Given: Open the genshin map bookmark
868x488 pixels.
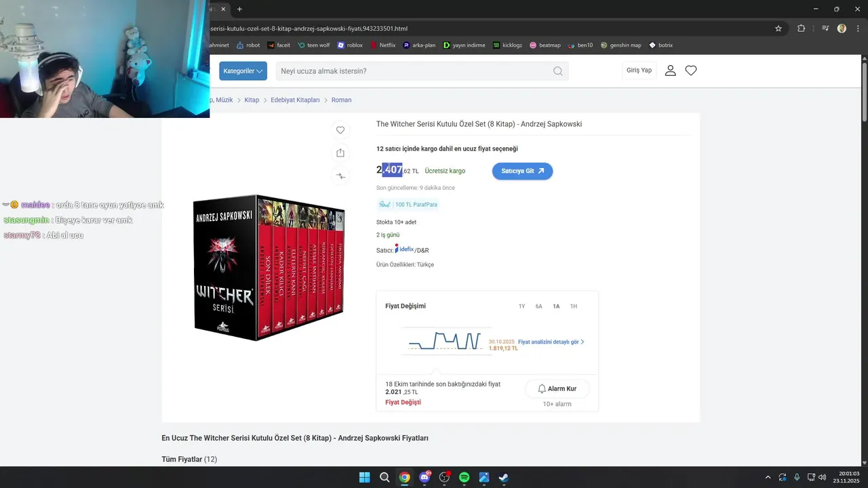Looking at the screenshot, I should click(x=620, y=45).
